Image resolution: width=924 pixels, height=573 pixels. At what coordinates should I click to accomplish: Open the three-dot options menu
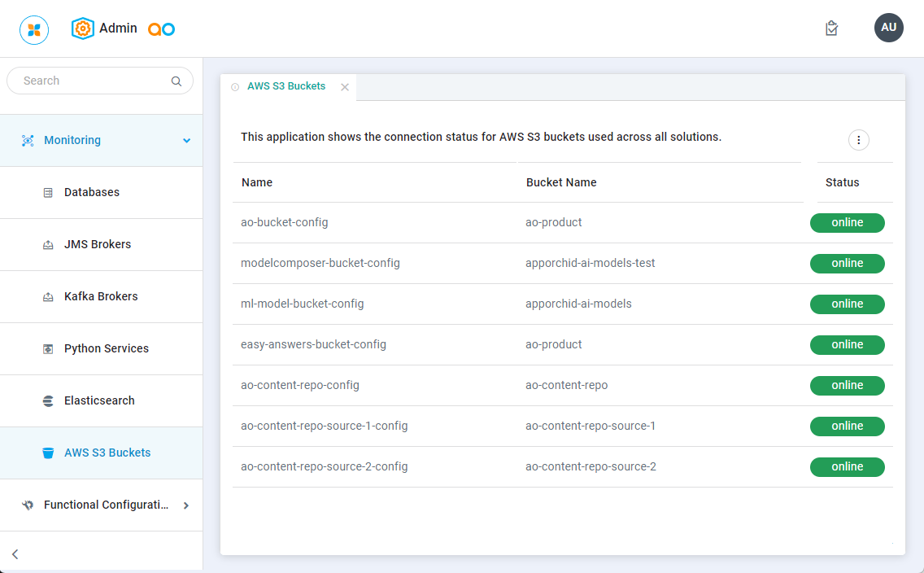click(858, 140)
